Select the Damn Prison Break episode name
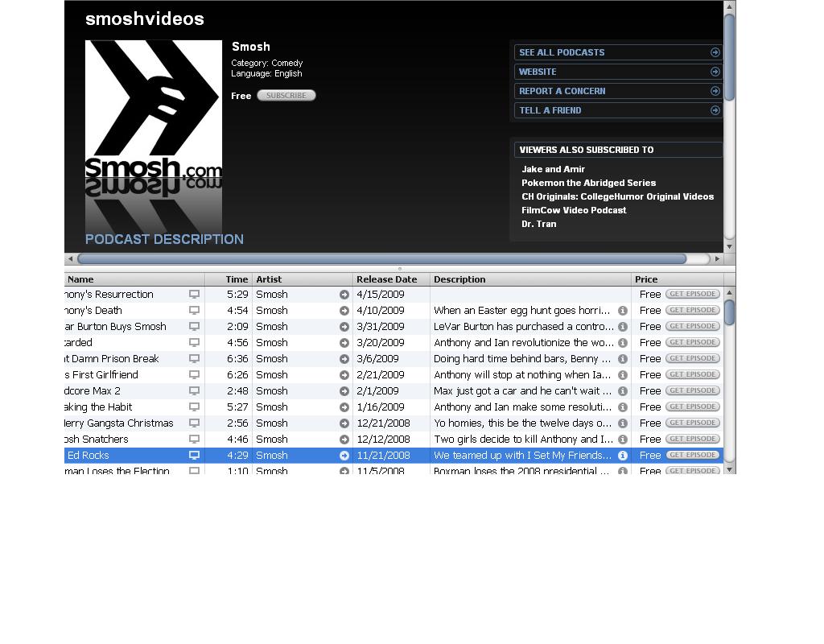 tap(111, 358)
